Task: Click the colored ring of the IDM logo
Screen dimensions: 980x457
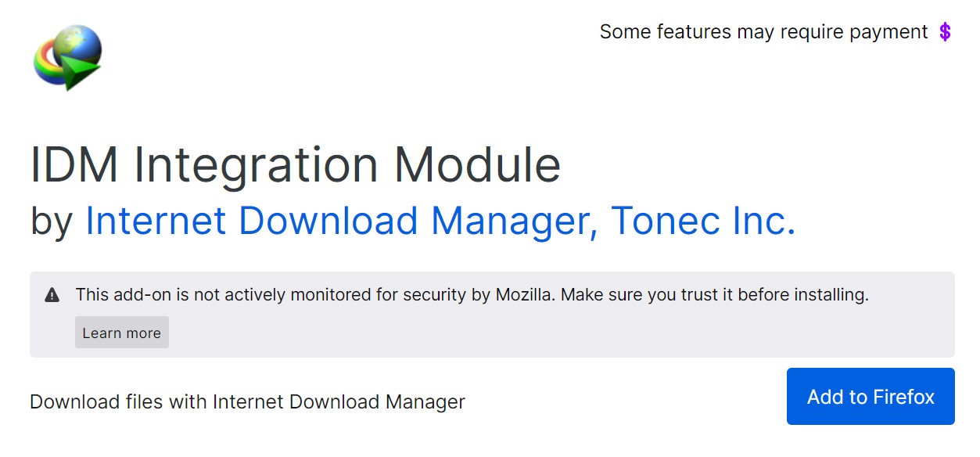Action: coord(48,64)
